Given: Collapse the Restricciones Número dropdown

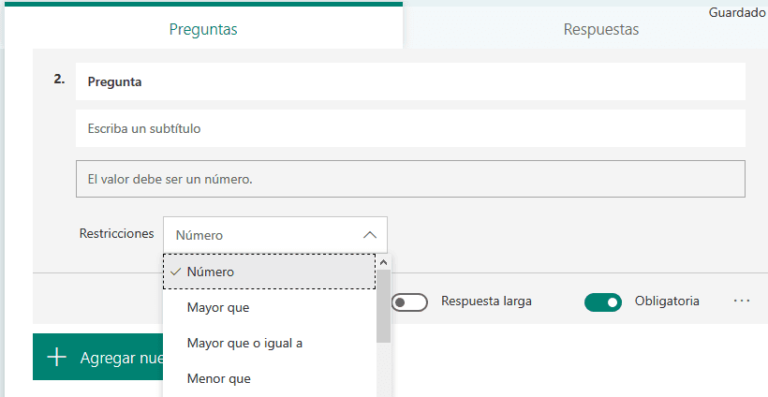Looking at the screenshot, I should (275, 235).
